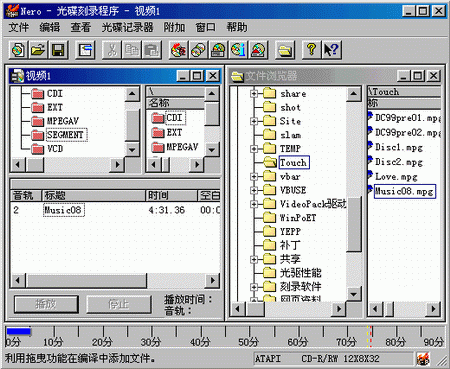Click the Copy CD toolbar icon

[198, 50]
